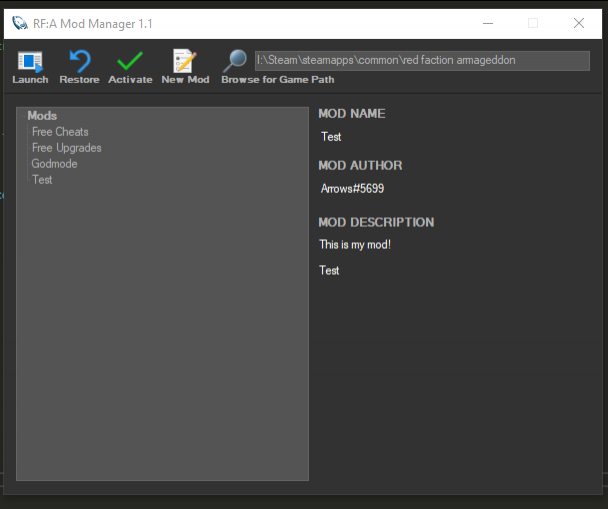This screenshot has width=608, height=509.
Task: Maximize the Mod Manager window
Action: [x=533, y=23]
